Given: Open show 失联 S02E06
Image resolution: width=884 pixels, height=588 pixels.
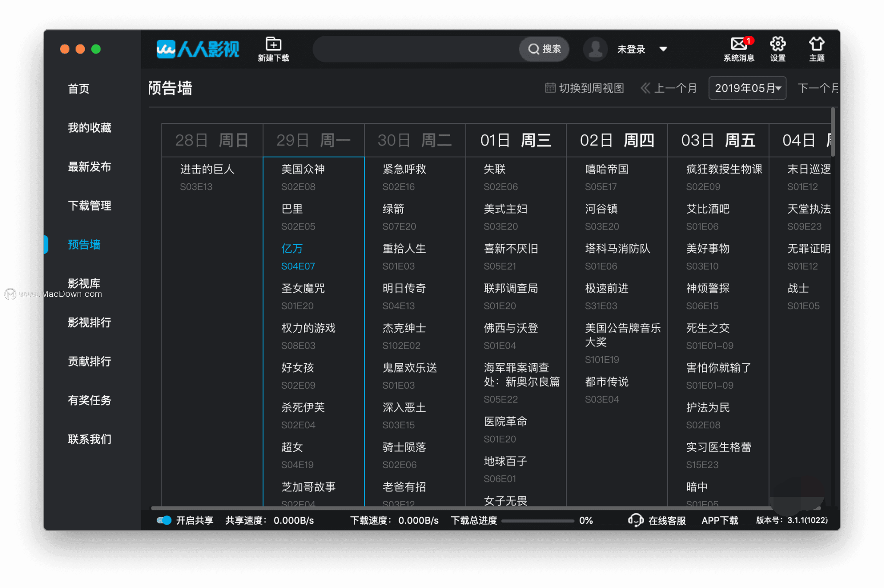Looking at the screenshot, I should [x=500, y=177].
